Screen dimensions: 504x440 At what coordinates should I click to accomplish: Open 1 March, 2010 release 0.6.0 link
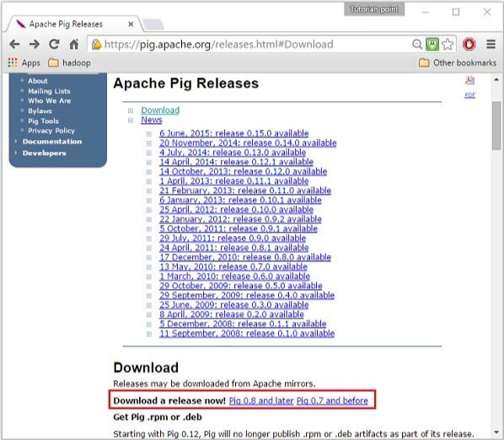[x=234, y=276]
